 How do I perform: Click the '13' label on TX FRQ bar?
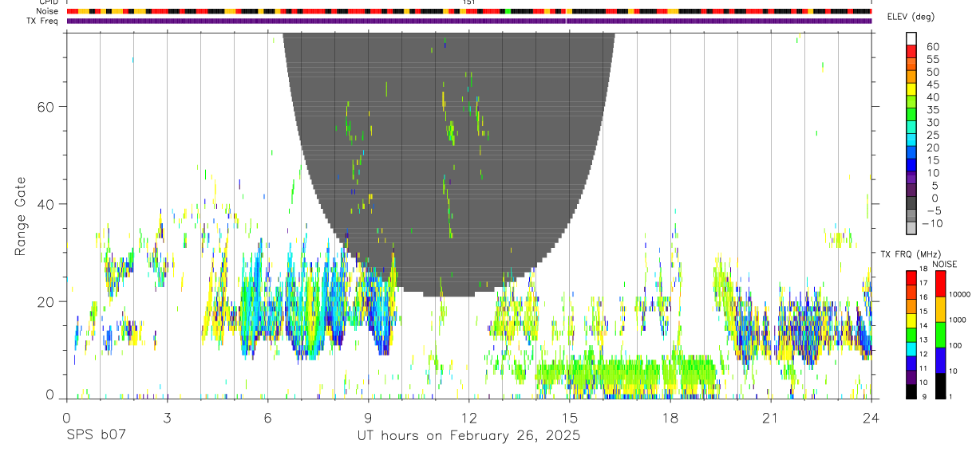pyautogui.click(x=923, y=340)
